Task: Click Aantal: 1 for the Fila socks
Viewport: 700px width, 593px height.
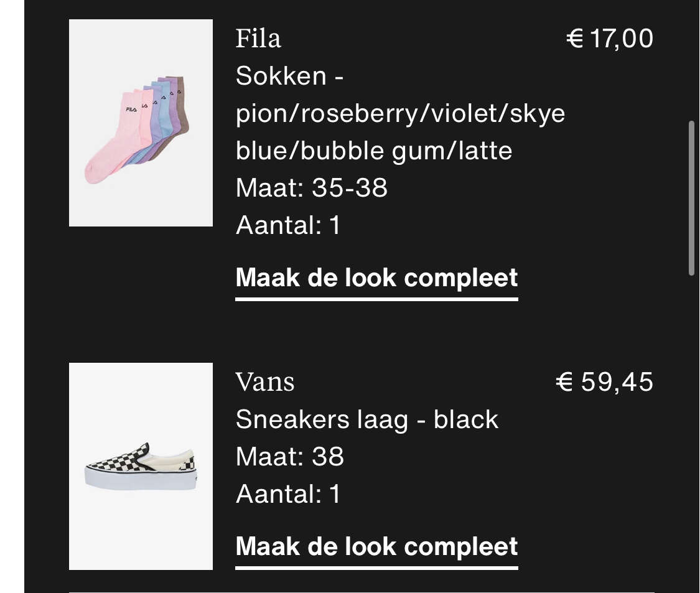Action: click(288, 225)
